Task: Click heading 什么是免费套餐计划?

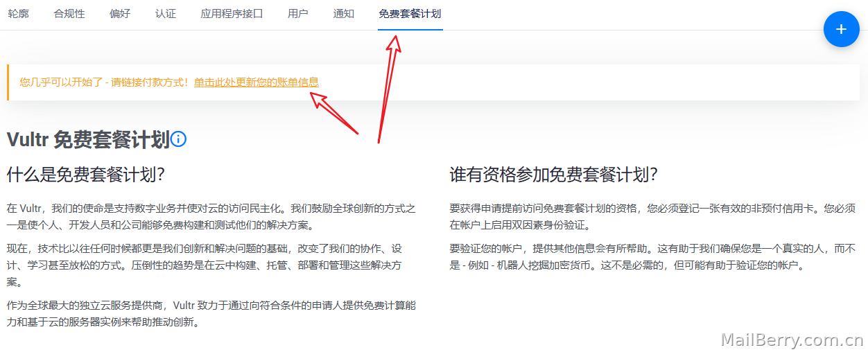Action: tap(86, 175)
